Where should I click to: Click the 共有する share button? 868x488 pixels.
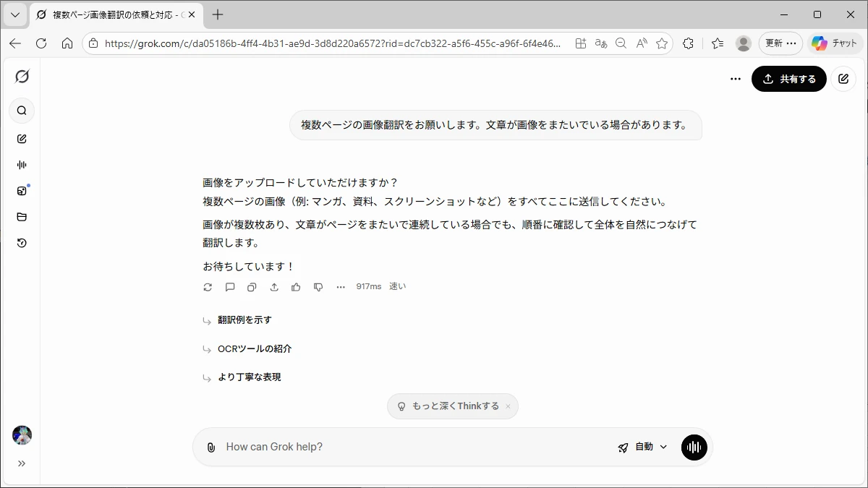coord(788,80)
